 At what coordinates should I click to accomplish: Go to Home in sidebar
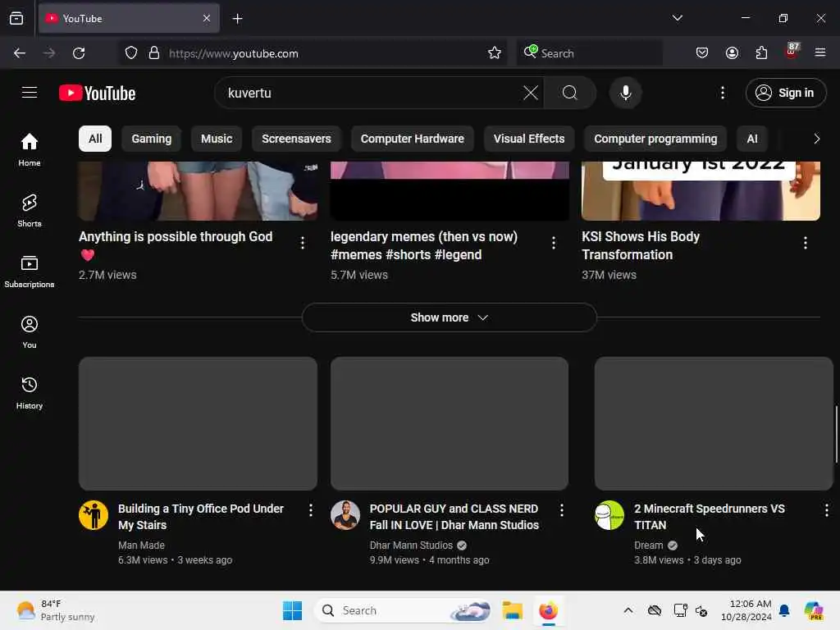pyautogui.click(x=30, y=149)
